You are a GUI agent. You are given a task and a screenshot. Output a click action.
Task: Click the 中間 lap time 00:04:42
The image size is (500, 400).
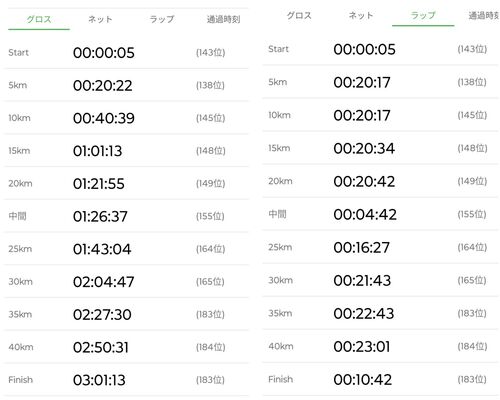tap(365, 215)
